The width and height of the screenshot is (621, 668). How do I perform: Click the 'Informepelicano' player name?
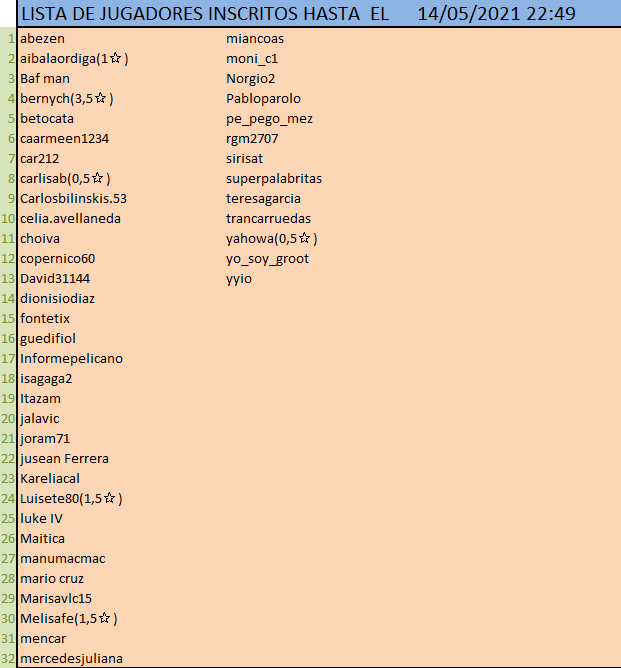71,358
